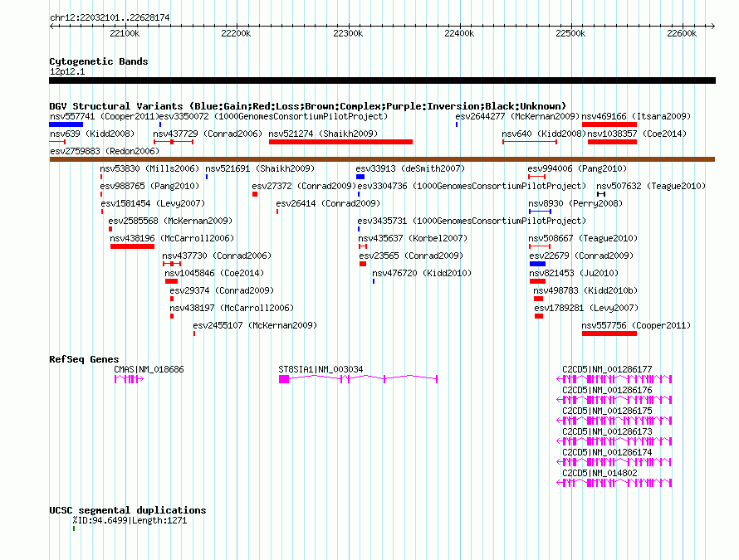Click esv22679 (Conrad2009) label
739x560 pixels.
(x=581, y=256)
